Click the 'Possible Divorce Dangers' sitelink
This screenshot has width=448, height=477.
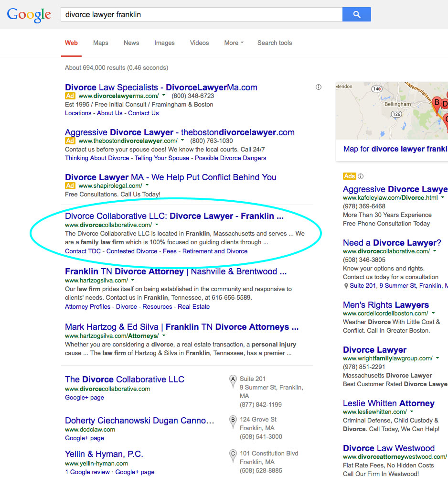click(231, 158)
